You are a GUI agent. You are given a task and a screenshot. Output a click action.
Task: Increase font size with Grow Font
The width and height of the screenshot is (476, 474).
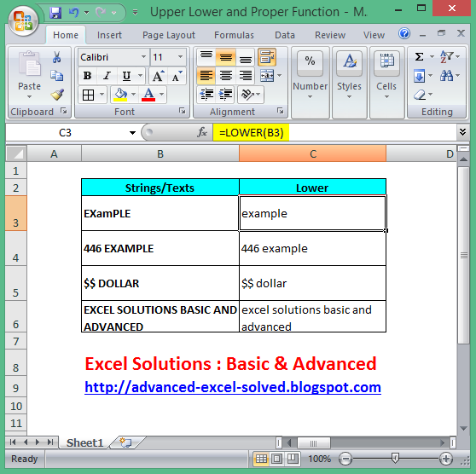(x=158, y=76)
